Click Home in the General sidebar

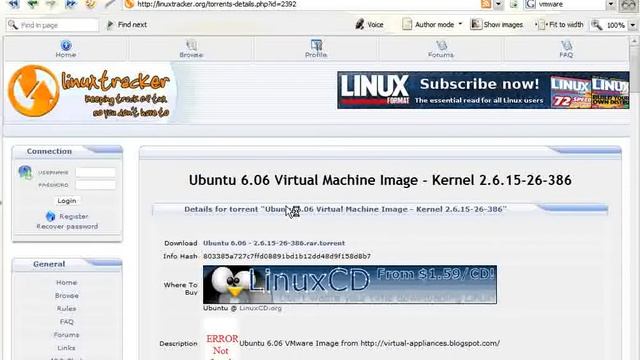tap(67, 282)
